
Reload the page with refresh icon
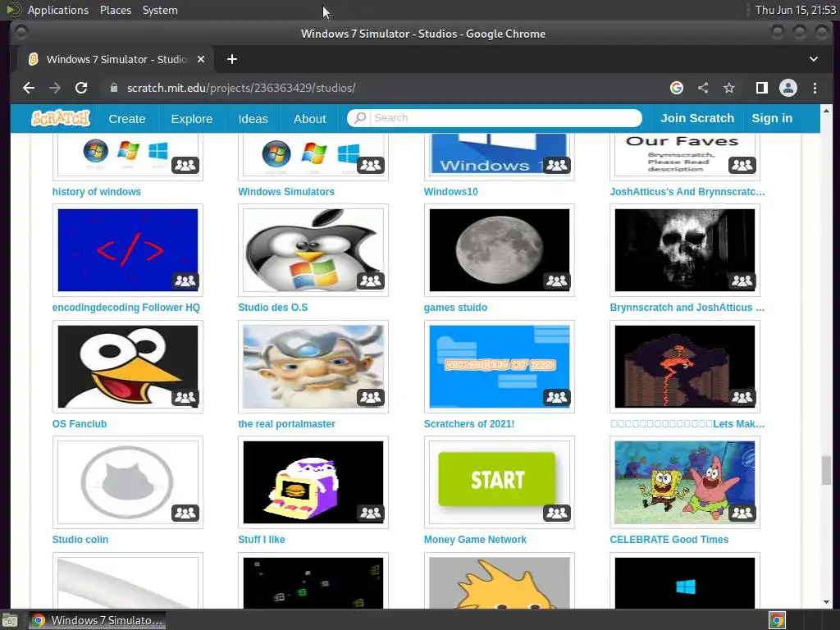pos(81,88)
